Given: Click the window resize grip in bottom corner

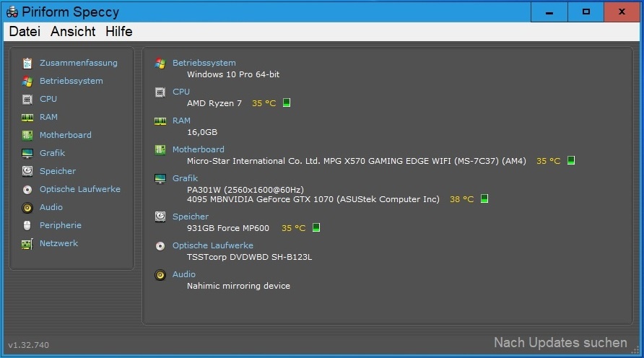Looking at the screenshot, I should [635, 350].
